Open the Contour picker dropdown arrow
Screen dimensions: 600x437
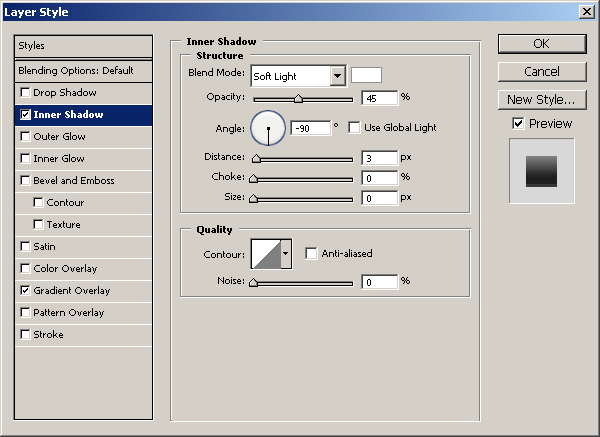[x=285, y=254]
